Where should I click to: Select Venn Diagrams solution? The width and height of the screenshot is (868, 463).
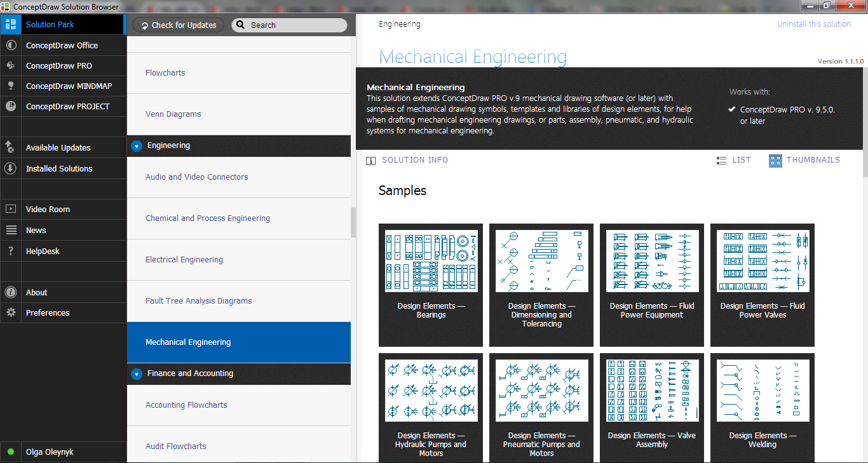(239, 114)
